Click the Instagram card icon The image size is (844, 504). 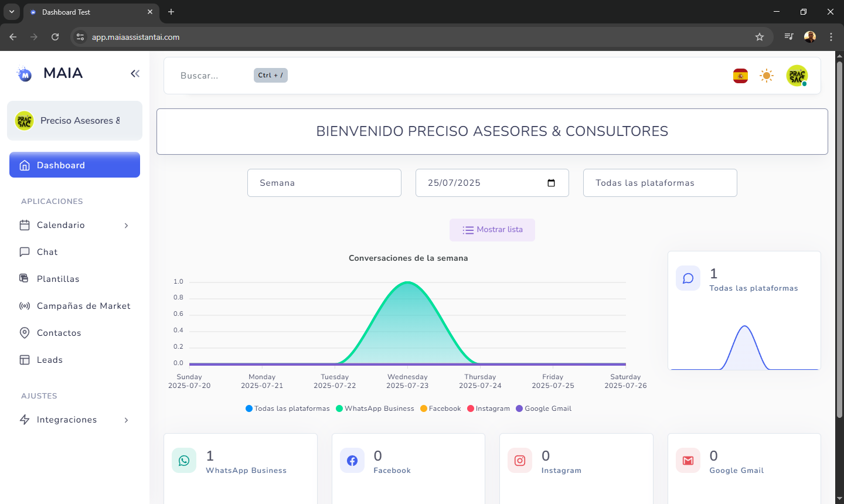(x=520, y=461)
